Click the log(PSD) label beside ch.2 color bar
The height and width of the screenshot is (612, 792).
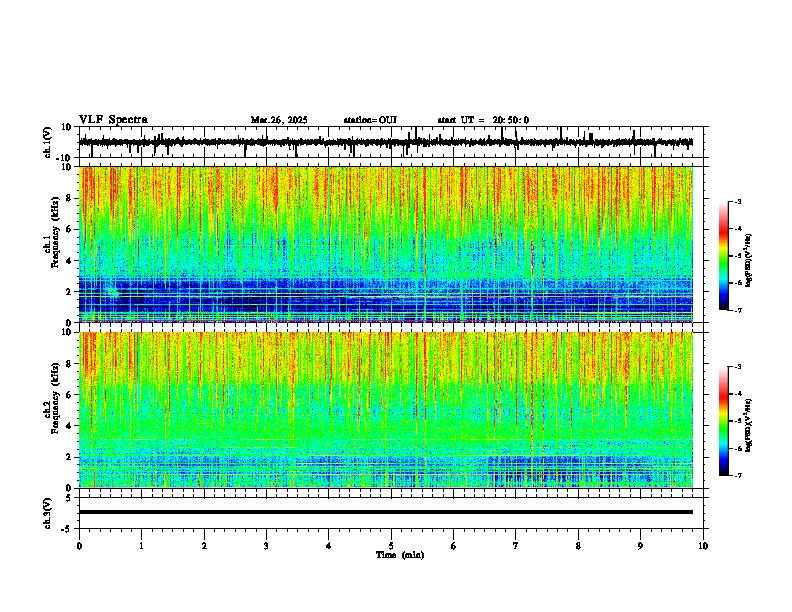pos(749,425)
